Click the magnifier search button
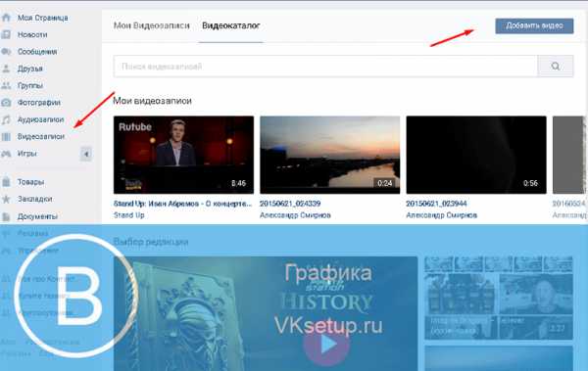Screen dimensions: 588x371 556,67
